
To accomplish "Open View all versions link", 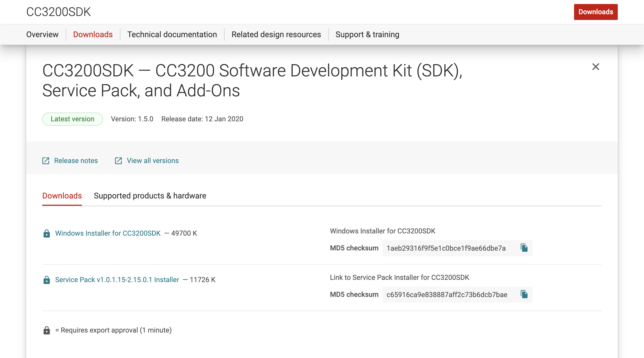I will click(152, 161).
